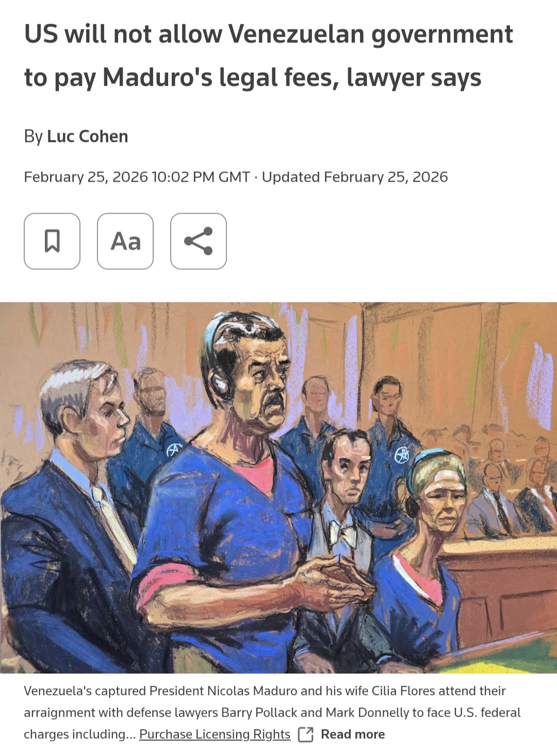The width and height of the screenshot is (557, 756).
Task: Expand the caption with Read more
Action: pyautogui.click(x=353, y=734)
